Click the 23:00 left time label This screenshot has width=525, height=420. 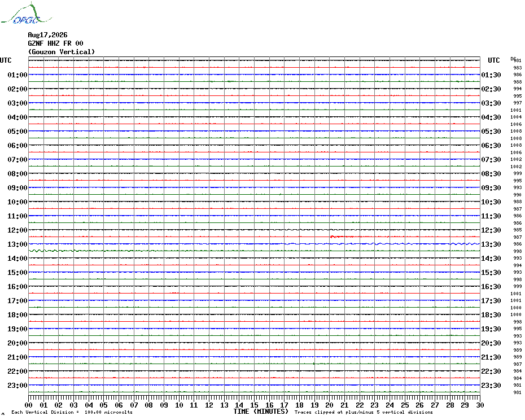point(17,386)
